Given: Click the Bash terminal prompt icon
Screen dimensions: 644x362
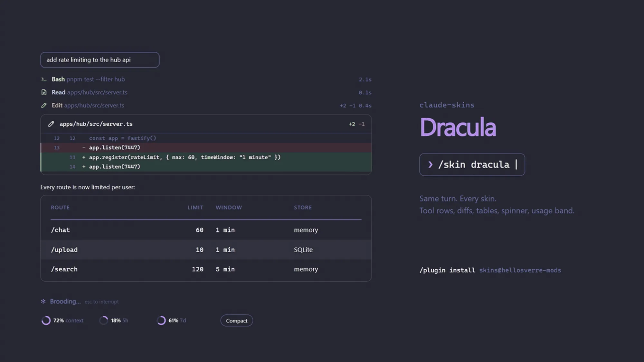Looking at the screenshot, I should point(44,79).
